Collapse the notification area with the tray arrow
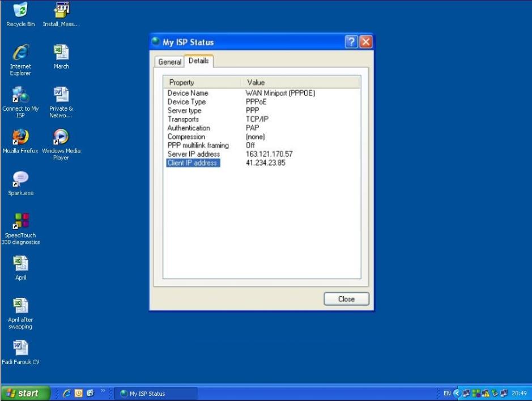Screen dimensions: 532x401 457,392
